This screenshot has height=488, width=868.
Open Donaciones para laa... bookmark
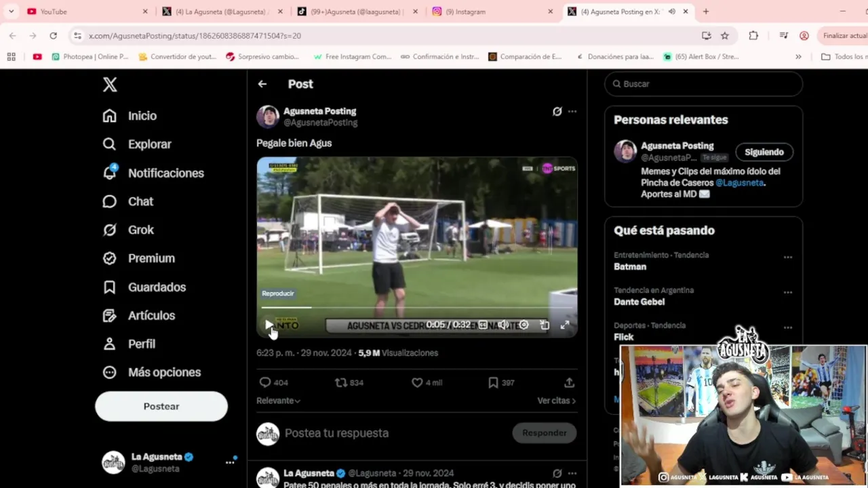point(614,57)
